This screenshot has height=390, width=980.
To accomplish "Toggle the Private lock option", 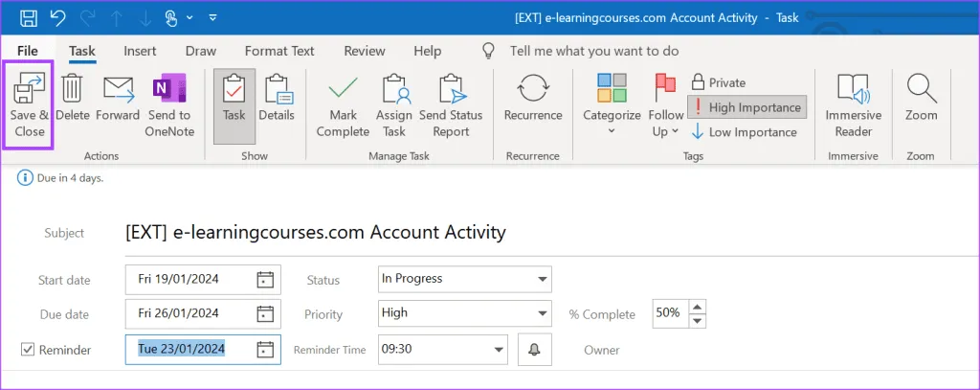I will (x=719, y=82).
